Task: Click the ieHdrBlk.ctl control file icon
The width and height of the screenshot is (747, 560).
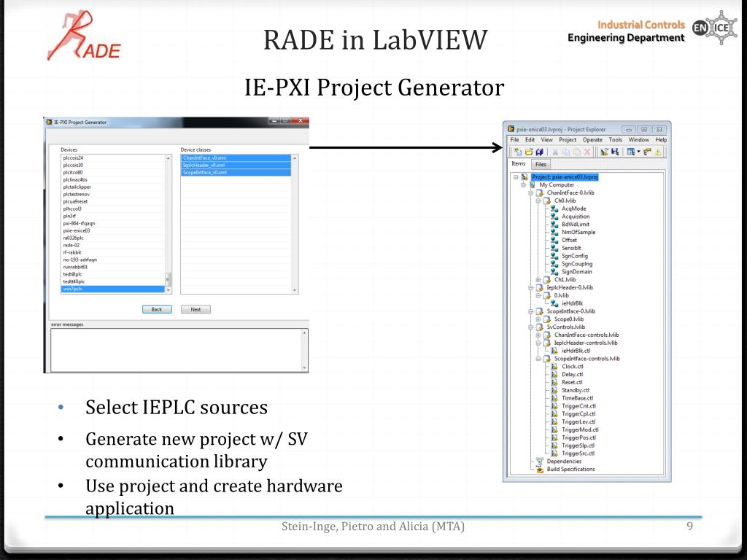Action: pos(554,351)
